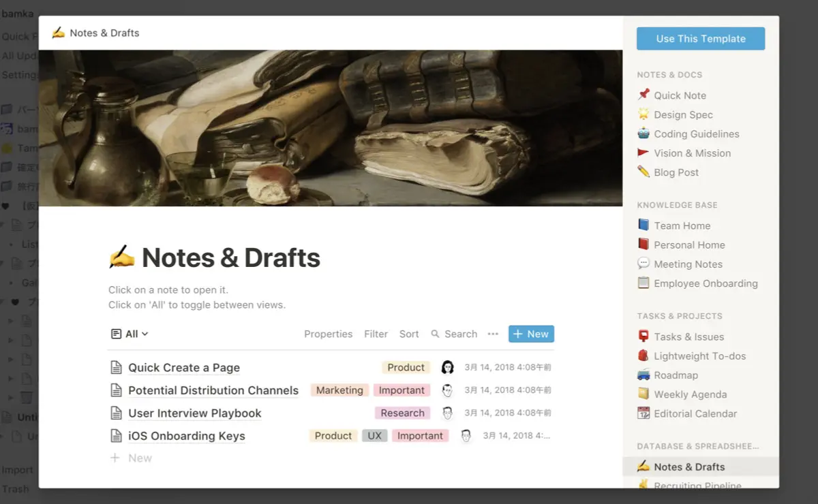Select Design Spec in sidebar
Image resolution: width=818 pixels, height=504 pixels.
(683, 114)
